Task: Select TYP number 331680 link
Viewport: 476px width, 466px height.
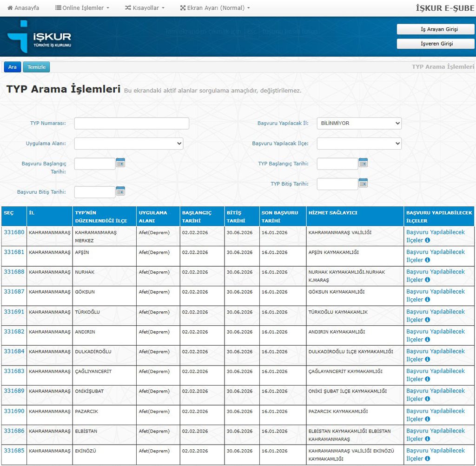Action: point(14,232)
